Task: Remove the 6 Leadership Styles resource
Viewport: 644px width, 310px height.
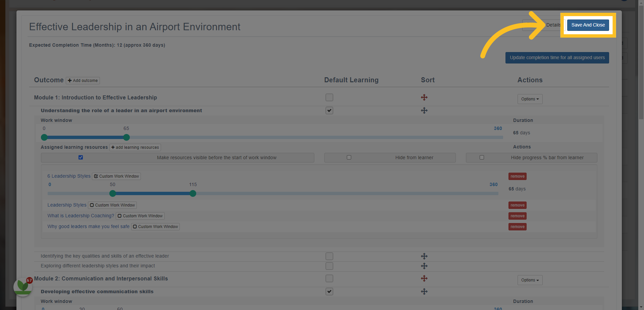Action: 517,176
